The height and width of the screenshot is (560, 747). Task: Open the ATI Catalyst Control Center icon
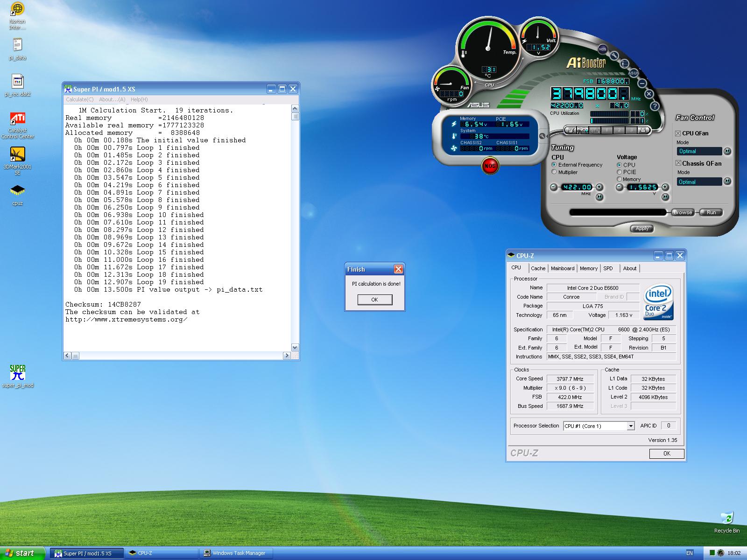pos(17,125)
